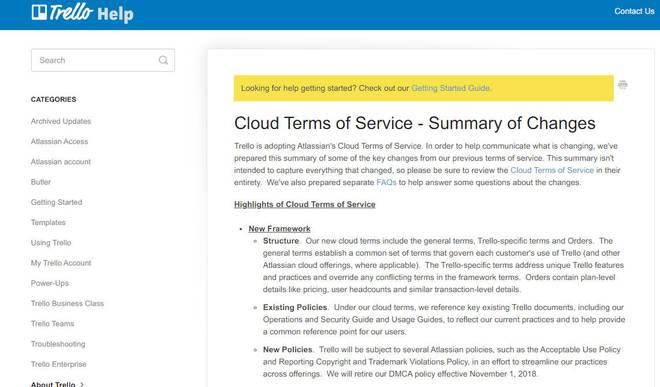The width and height of the screenshot is (660, 387).
Task: Click the bold Structure term
Action: click(x=281, y=241)
